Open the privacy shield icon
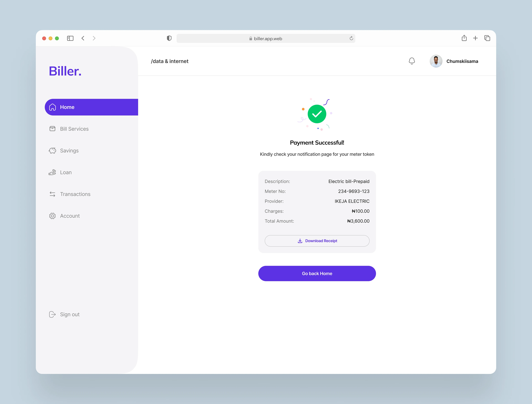Image resolution: width=532 pixels, height=404 pixels. (x=169, y=38)
